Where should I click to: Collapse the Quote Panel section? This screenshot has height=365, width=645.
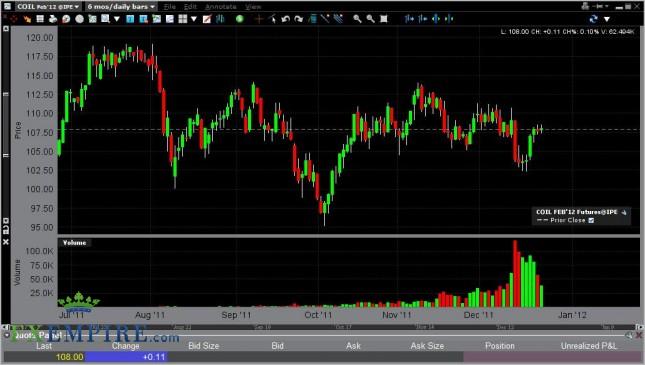coord(7,335)
